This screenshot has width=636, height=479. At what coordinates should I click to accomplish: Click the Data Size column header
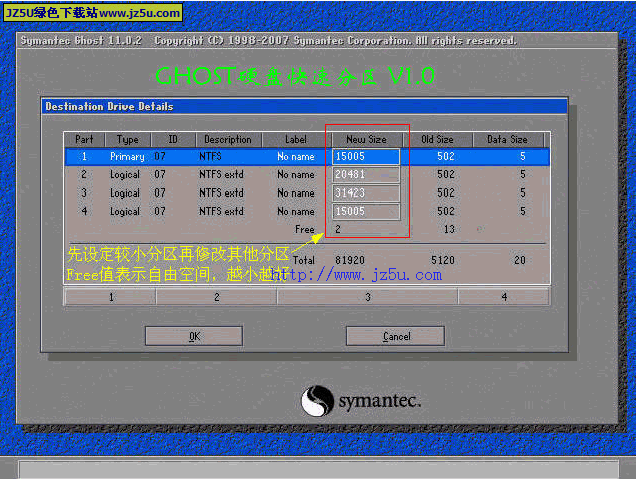[507, 140]
